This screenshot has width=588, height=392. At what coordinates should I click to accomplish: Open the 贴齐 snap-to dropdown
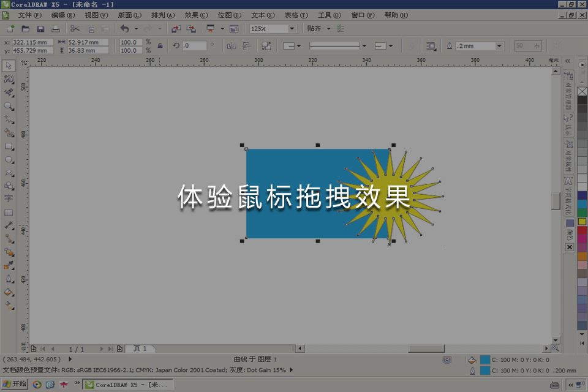[329, 29]
